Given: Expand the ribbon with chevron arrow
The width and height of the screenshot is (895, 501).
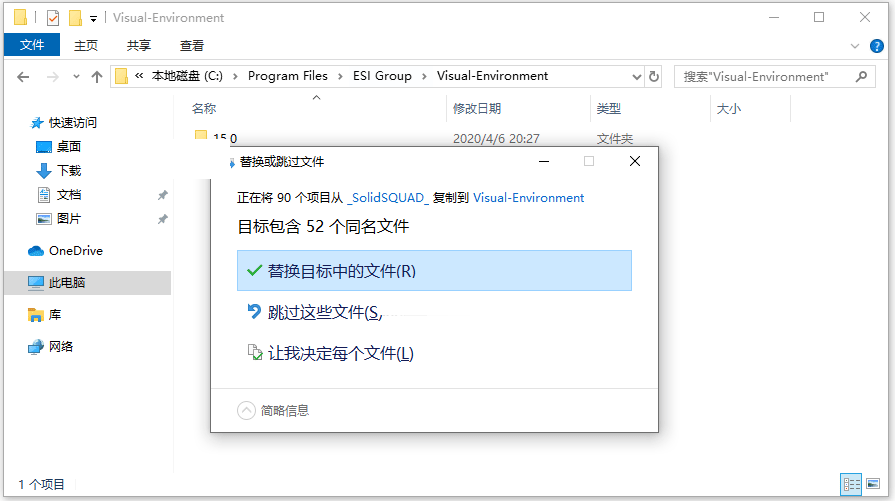Looking at the screenshot, I should tap(855, 45).
